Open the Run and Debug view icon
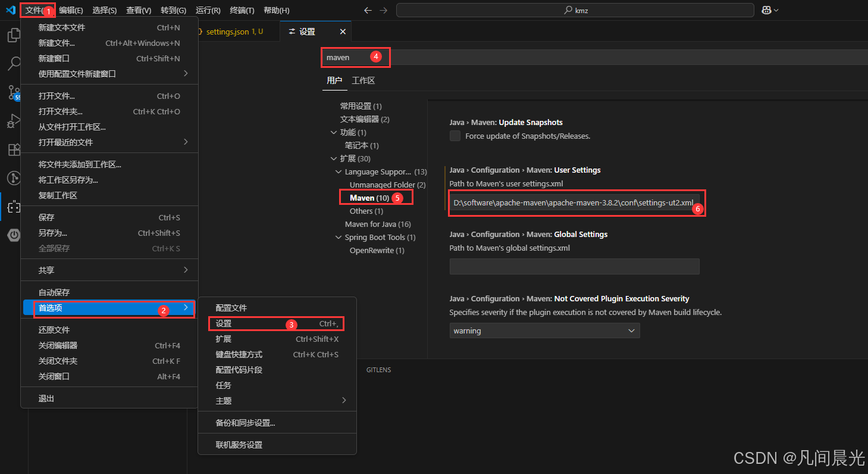The height and width of the screenshot is (474, 868). click(x=14, y=121)
